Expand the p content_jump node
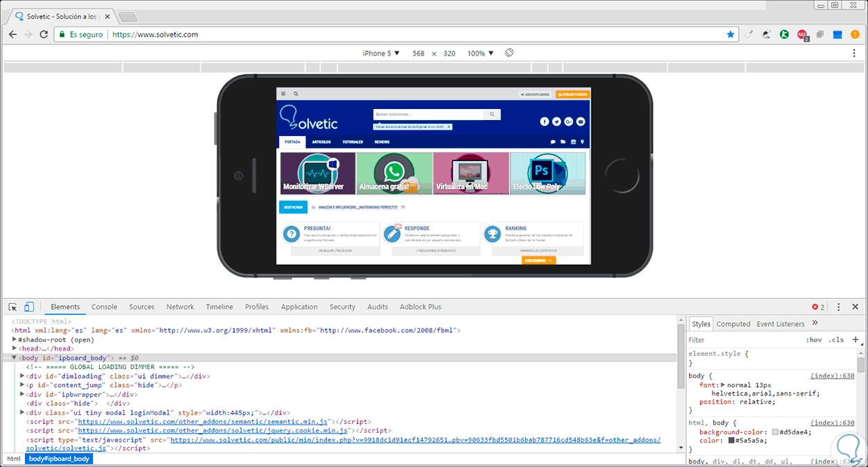868x467 pixels. (x=23, y=385)
